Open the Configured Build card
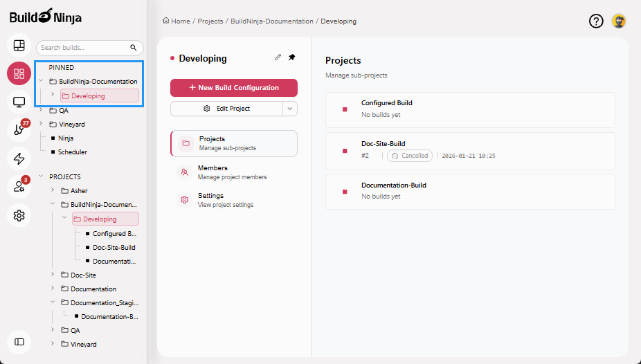Screen dimensions: 641x364 point(470,110)
